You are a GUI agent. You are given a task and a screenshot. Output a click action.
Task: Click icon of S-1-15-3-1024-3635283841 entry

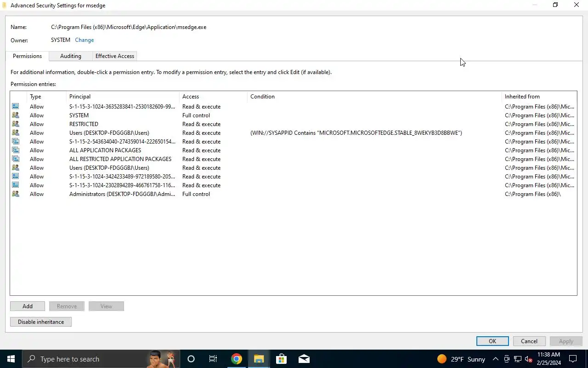point(16,107)
